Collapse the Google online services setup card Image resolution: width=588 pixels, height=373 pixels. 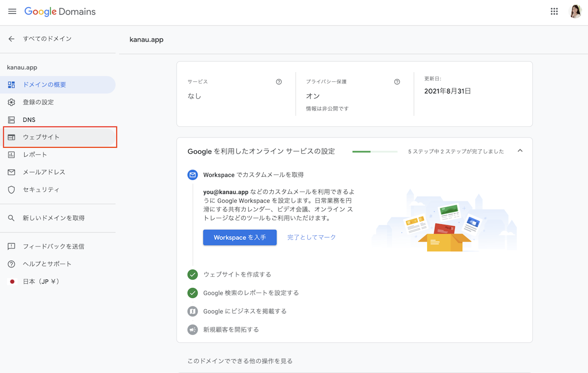pos(520,151)
